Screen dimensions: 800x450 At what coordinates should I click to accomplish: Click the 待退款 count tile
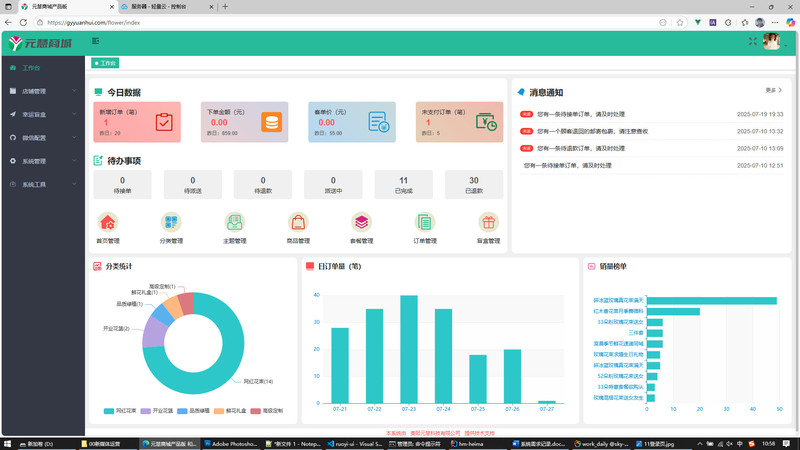(x=263, y=185)
